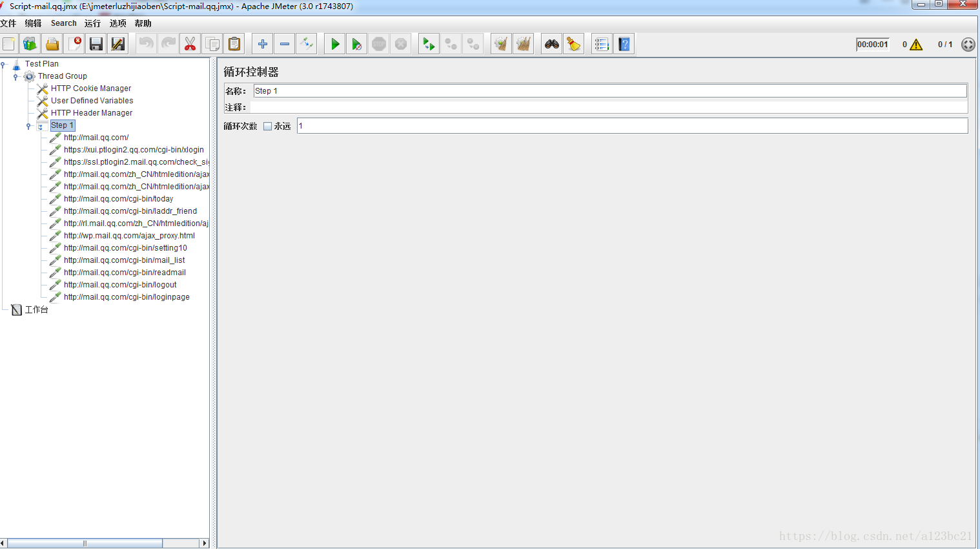Screen dimensions: 980x549
Task: Collapse the Thread Group node toggle
Action: [15, 76]
